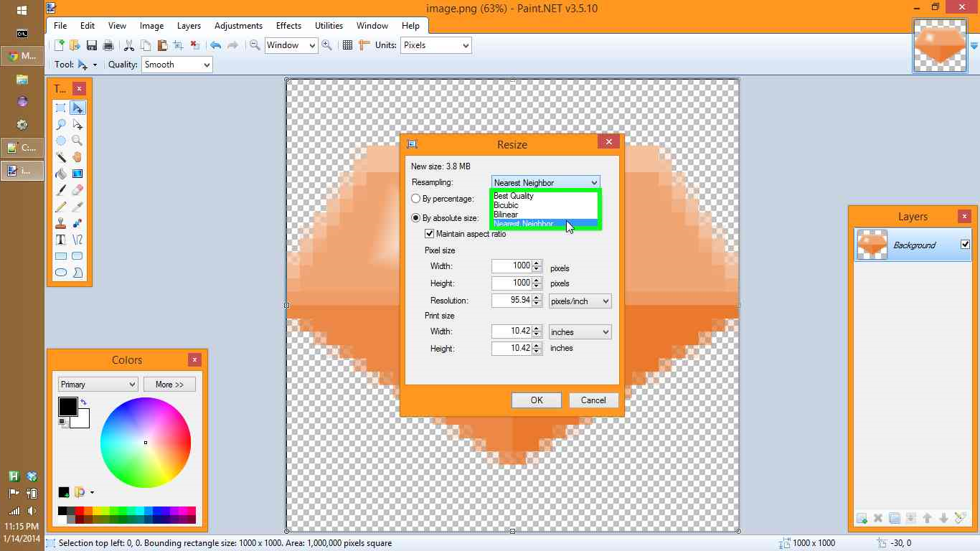Image resolution: width=980 pixels, height=551 pixels.
Task: Select the Pencil tool
Action: (x=61, y=207)
